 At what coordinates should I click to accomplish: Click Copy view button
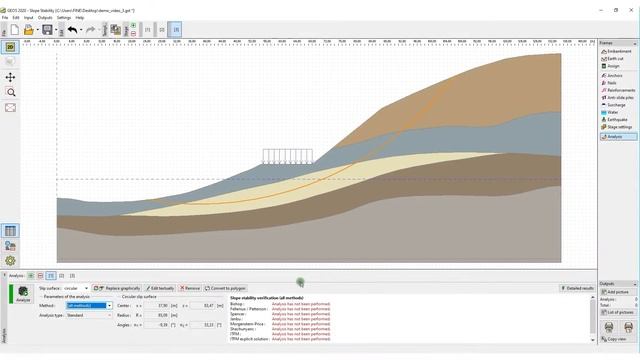click(x=618, y=339)
